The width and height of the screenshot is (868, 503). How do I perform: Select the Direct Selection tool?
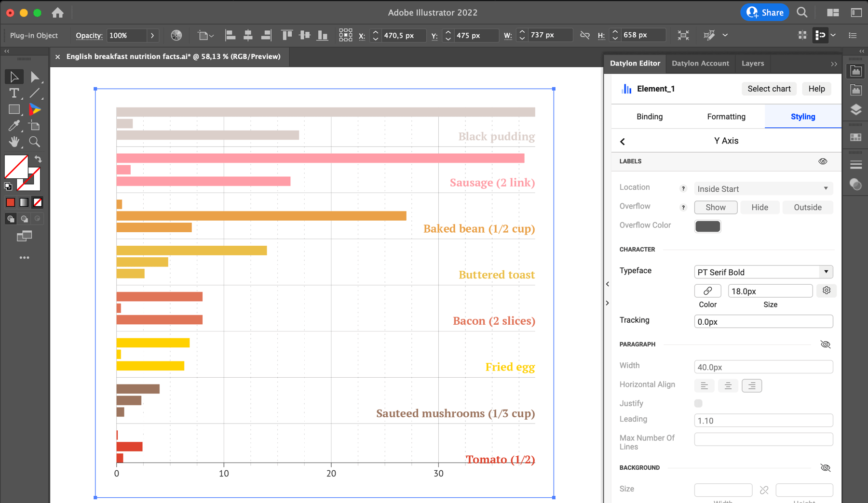34,76
